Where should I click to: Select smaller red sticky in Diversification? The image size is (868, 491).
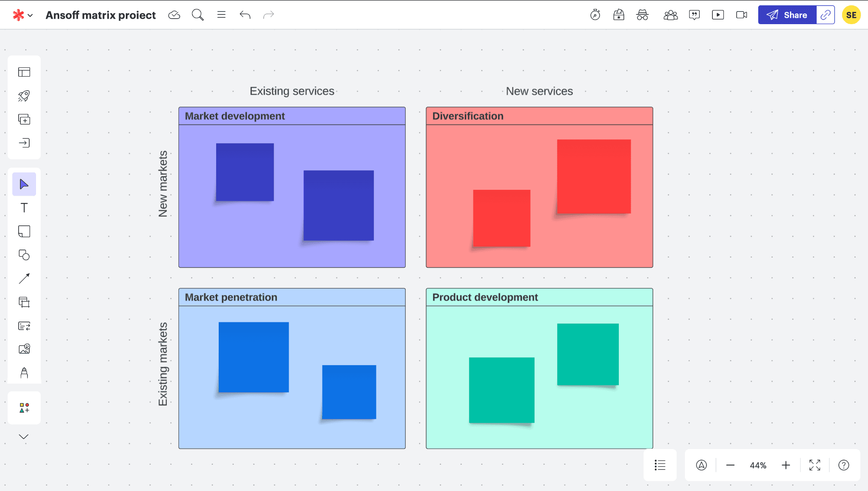(502, 218)
